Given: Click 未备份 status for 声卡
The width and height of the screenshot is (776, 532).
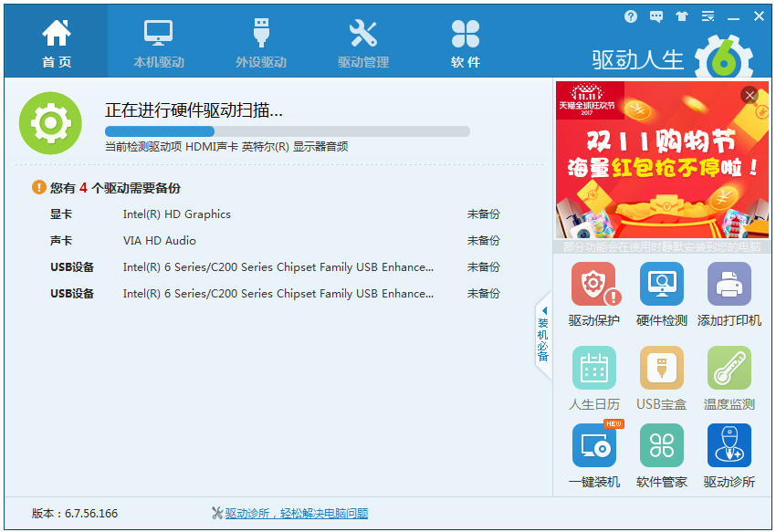Looking at the screenshot, I should pyautogui.click(x=483, y=241).
